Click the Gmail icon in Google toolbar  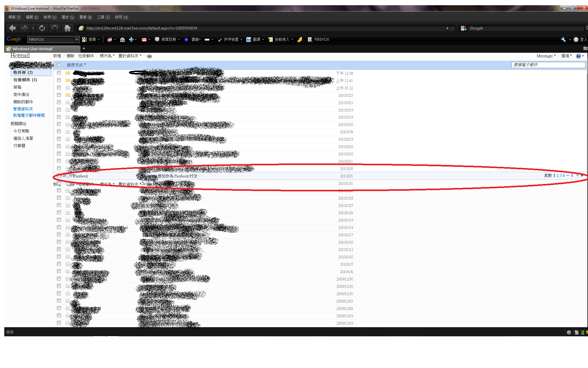point(144,40)
